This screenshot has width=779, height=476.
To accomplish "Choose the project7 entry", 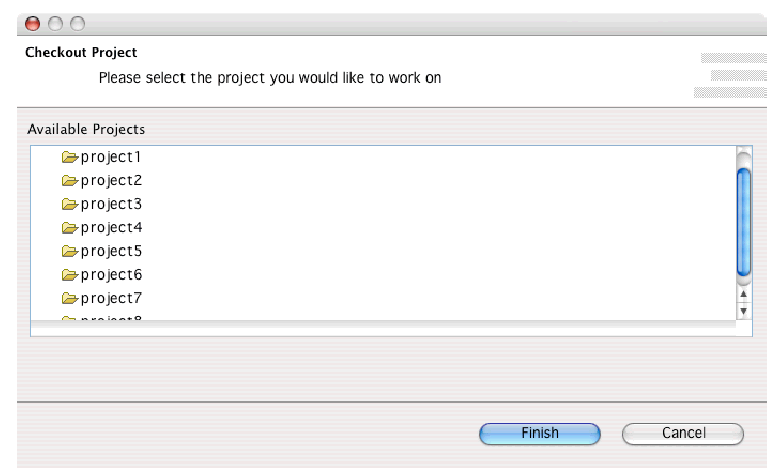I will (x=112, y=297).
